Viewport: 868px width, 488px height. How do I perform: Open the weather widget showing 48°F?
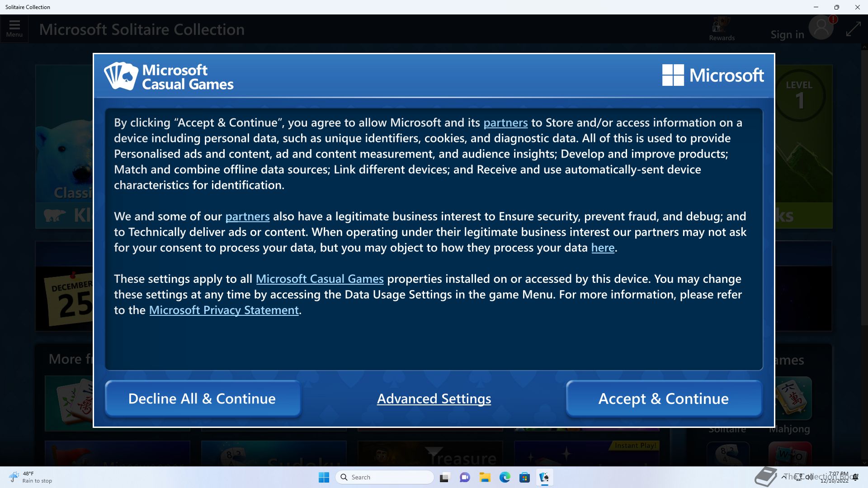pos(31,477)
